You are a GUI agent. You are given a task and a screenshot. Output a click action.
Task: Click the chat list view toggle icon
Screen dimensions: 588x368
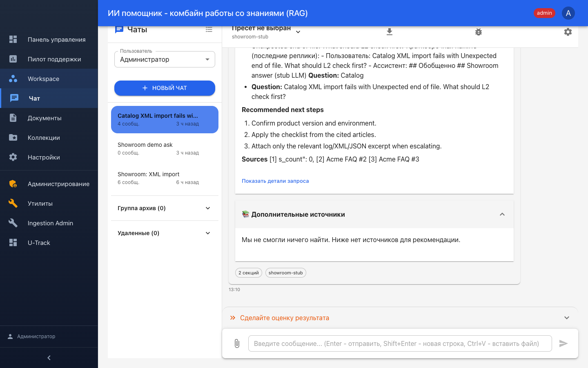point(209,29)
